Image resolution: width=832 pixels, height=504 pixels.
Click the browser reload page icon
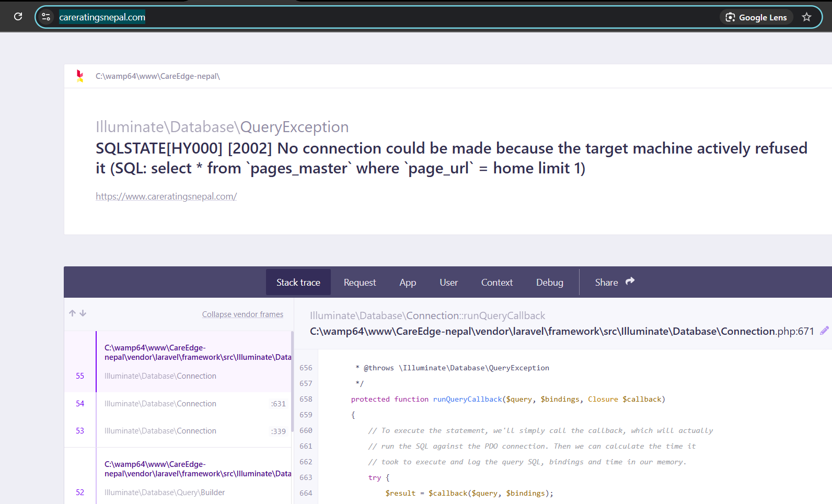pyautogui.click(x=18, y=17)
